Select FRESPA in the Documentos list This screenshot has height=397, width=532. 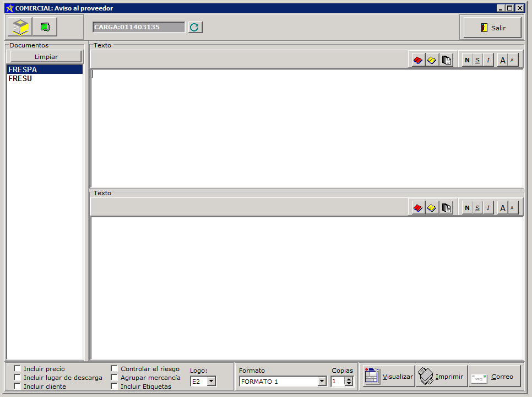(x=23, y=69)
